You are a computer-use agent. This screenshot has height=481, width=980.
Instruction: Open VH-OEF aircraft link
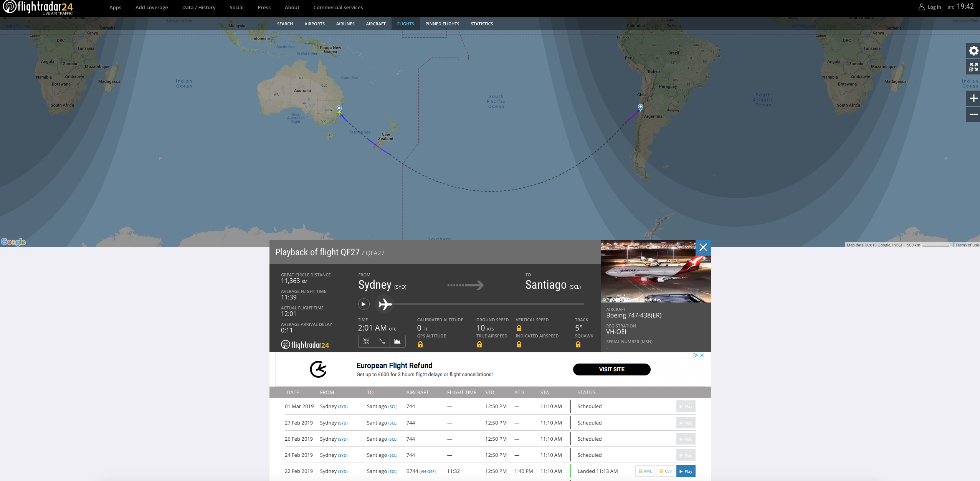[428, 472]
